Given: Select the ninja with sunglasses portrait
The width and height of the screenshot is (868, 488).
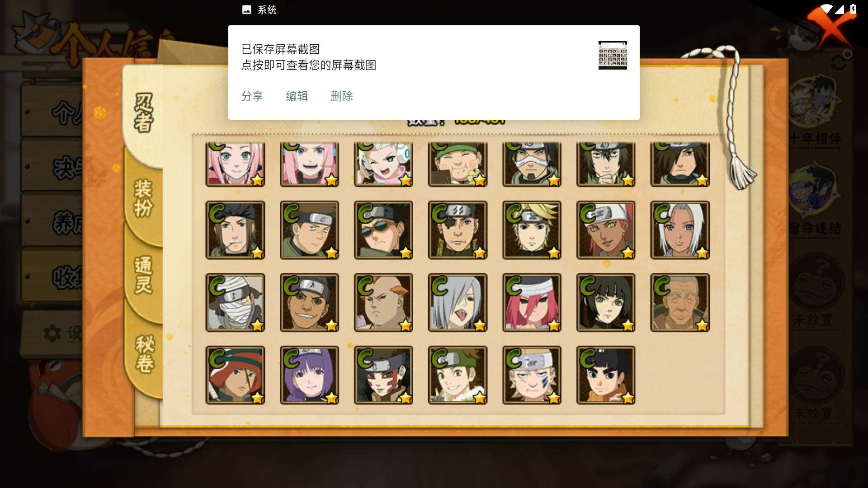Looking at the screenshot, I should click(383, 230).
